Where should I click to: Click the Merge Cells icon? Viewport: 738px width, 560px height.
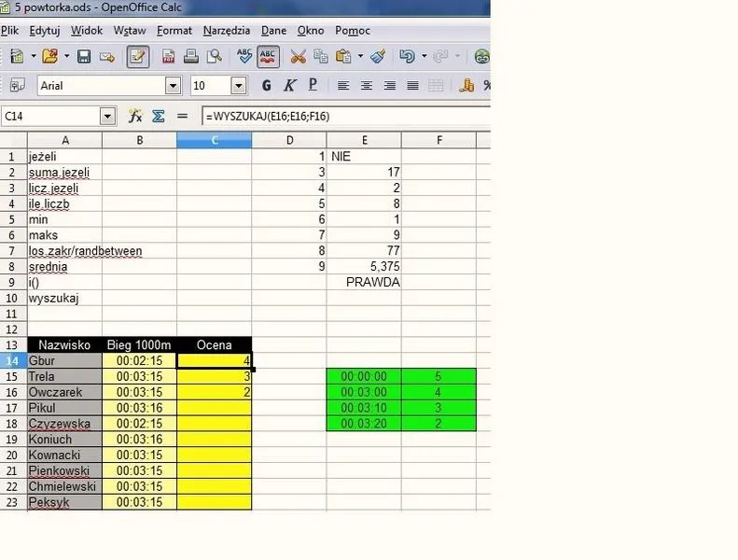click(436, 86)
